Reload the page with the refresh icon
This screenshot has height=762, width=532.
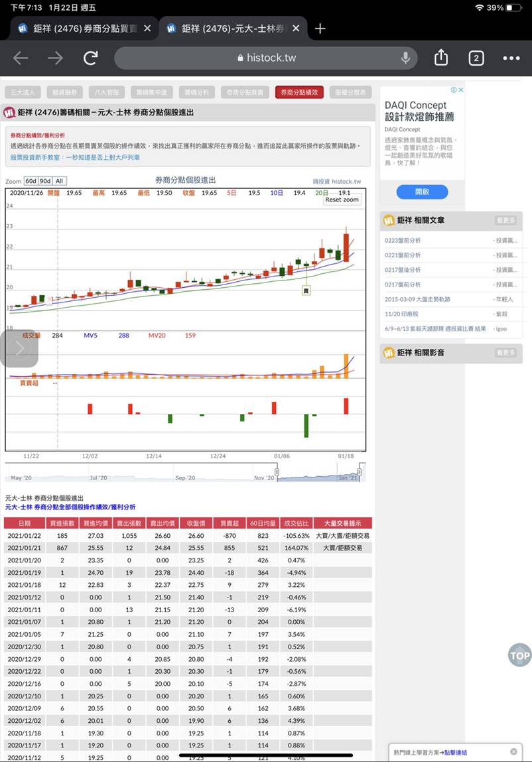tap(91, 58)
